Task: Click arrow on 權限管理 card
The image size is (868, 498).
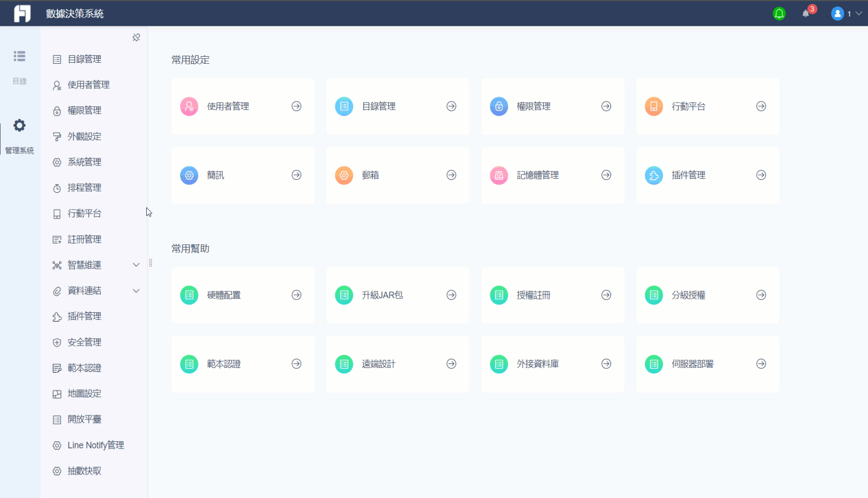Action: coord(606,106)
